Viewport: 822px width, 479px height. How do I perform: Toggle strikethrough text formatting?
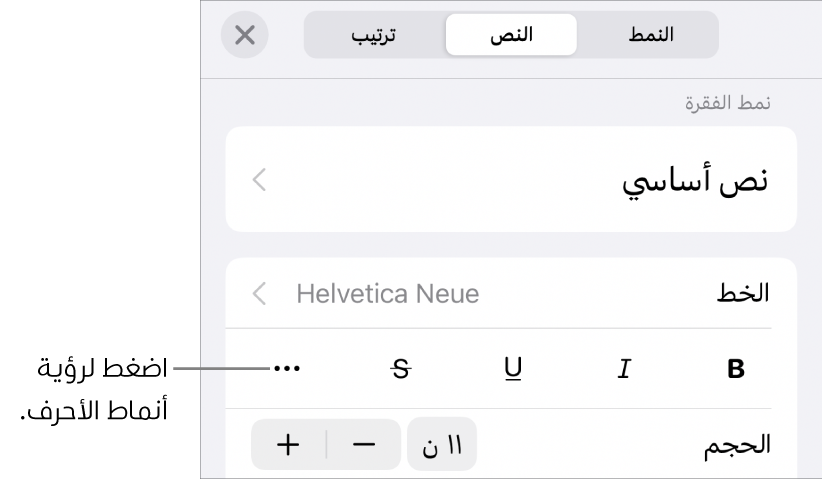tap(401, 369)
